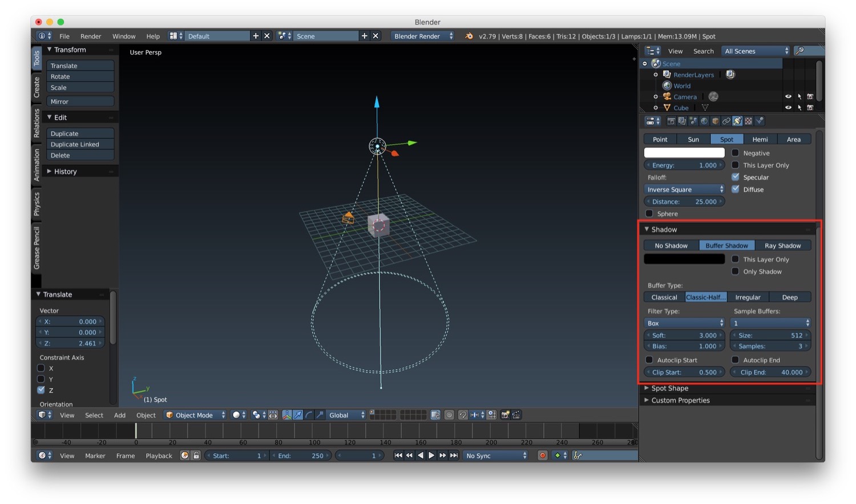Expand the Custom Properties panel
This screenshot has height=504, width=856.
click(680, 400)
